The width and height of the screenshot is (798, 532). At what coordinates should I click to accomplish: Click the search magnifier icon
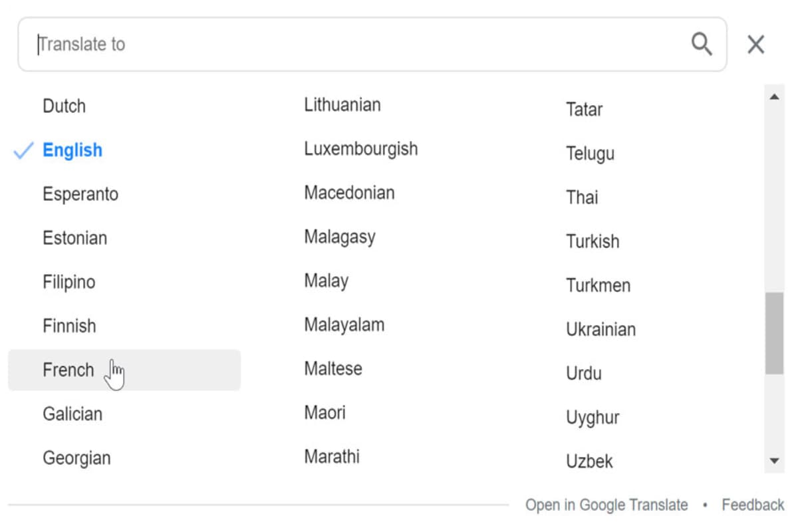tap(702, 45)
